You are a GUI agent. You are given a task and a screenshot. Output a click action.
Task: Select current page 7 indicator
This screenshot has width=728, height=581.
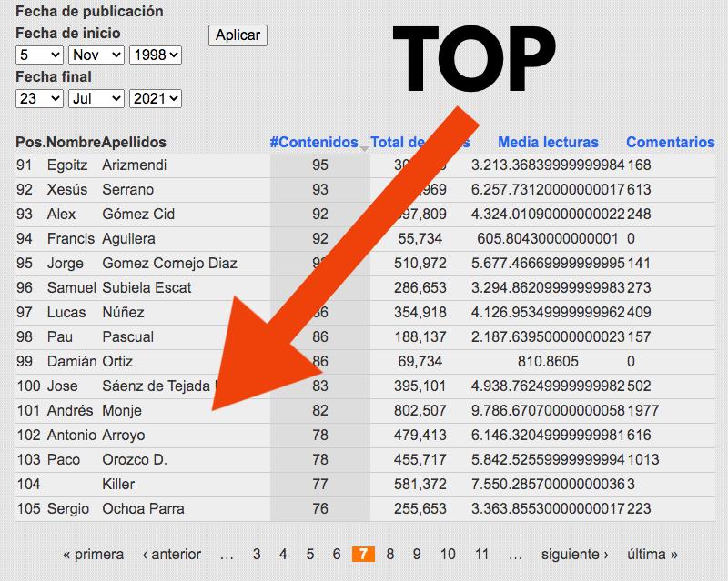[x=363, y=554]
